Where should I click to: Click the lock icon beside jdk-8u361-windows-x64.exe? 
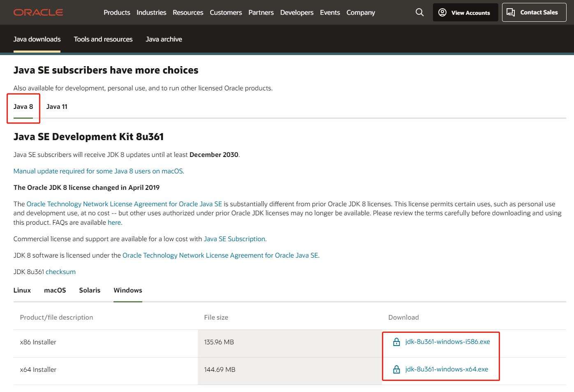click(x=396, y=369)
